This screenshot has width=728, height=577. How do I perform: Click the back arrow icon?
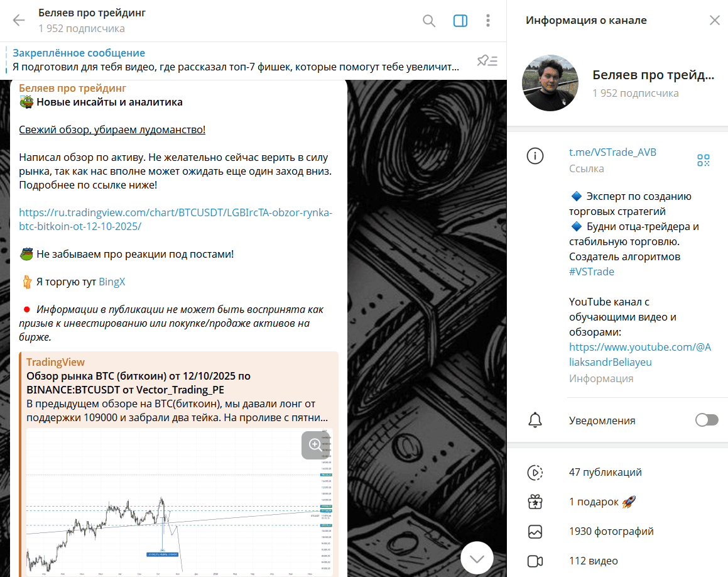pyautogui.click(x=19, y=20)
